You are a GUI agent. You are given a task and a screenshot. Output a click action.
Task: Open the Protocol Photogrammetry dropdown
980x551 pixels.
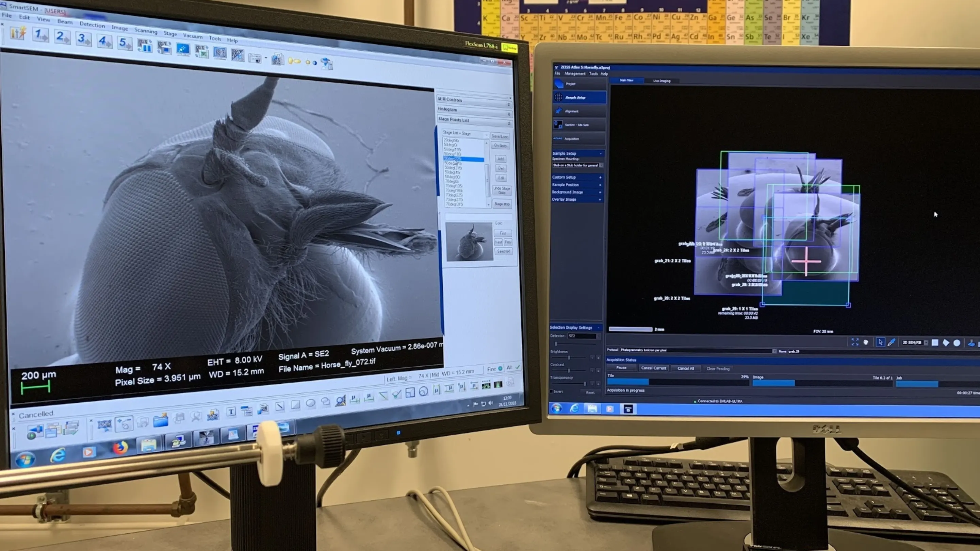tap(774, 351)
